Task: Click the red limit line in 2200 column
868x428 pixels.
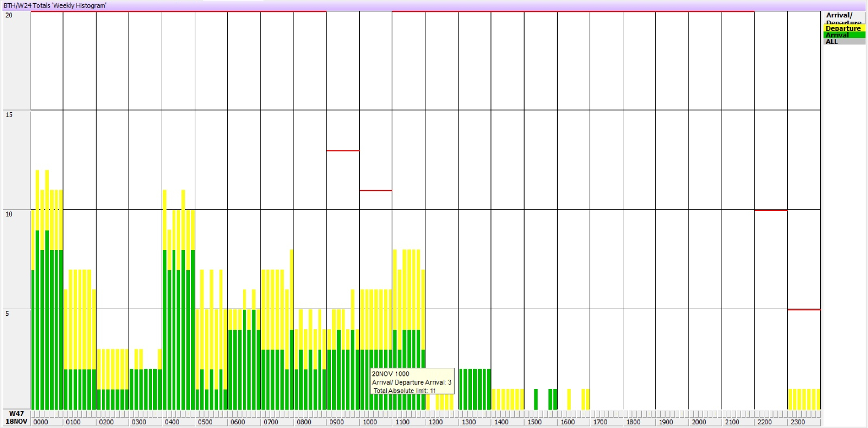Action: (x=770, y=210)
